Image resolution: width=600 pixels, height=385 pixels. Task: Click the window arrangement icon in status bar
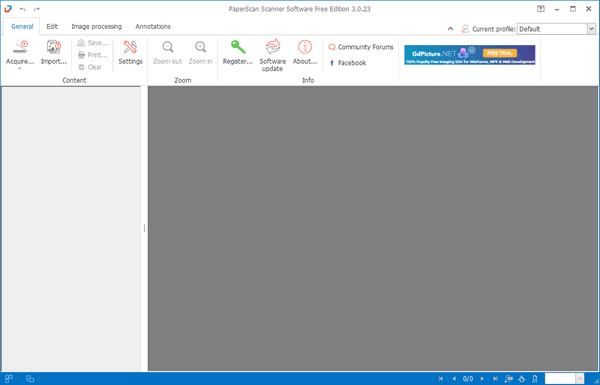[x=30, y=379]
